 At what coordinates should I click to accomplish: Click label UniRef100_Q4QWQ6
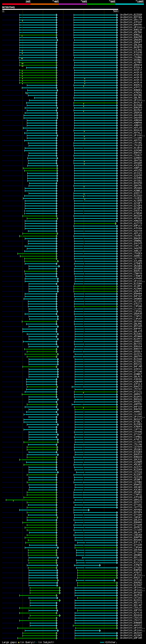[131, 299]
